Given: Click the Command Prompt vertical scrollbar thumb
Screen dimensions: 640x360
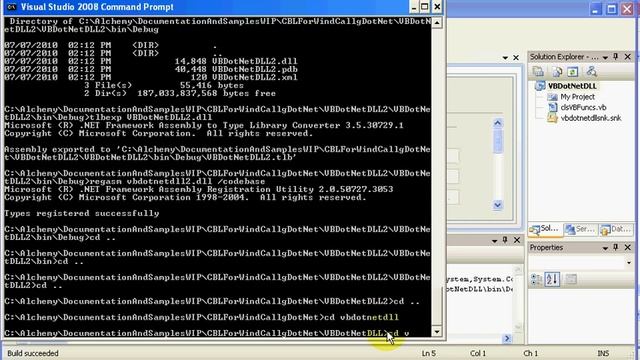Looking at the screenshot, I should coord(437,306).
